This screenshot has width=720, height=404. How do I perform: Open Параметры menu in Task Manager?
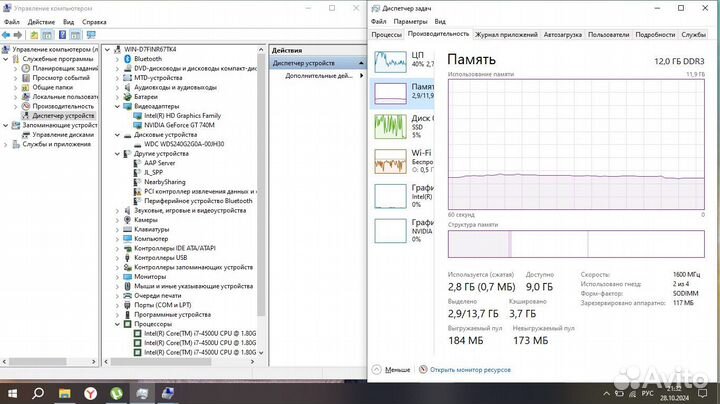pyautogui.click(x=410, y=21)
